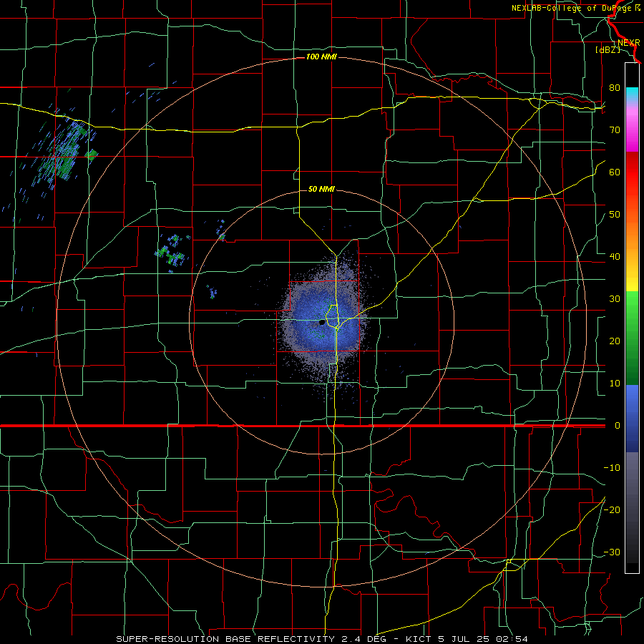Screen dimensions: 644x644
Task: Click the 50 NMI range ring label
Action: tap(321, 190)
